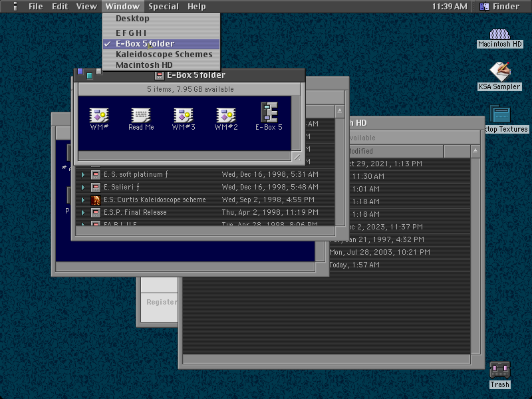Click vertical scrollbar of Kaleidoscope Schemes list
The height and width of the screenshot is (399, 532).
coord(340,172)
